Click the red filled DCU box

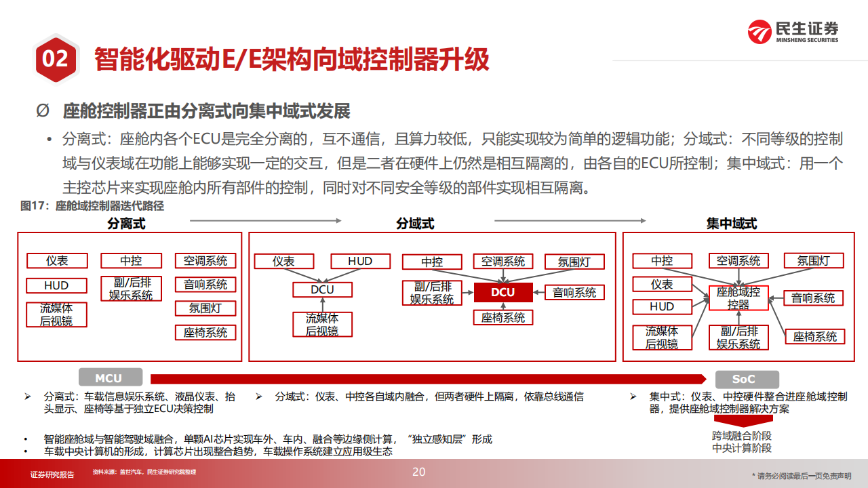(x=503, y=293)
